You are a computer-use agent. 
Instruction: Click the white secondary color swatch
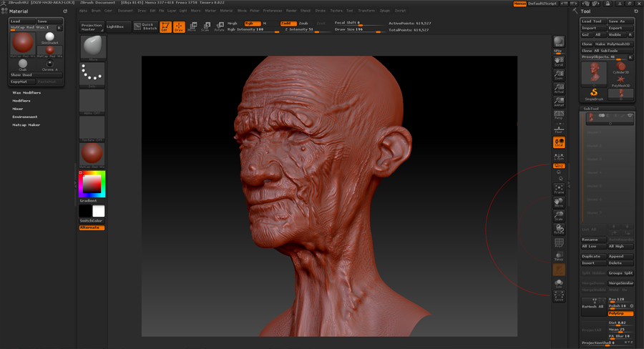99,211
